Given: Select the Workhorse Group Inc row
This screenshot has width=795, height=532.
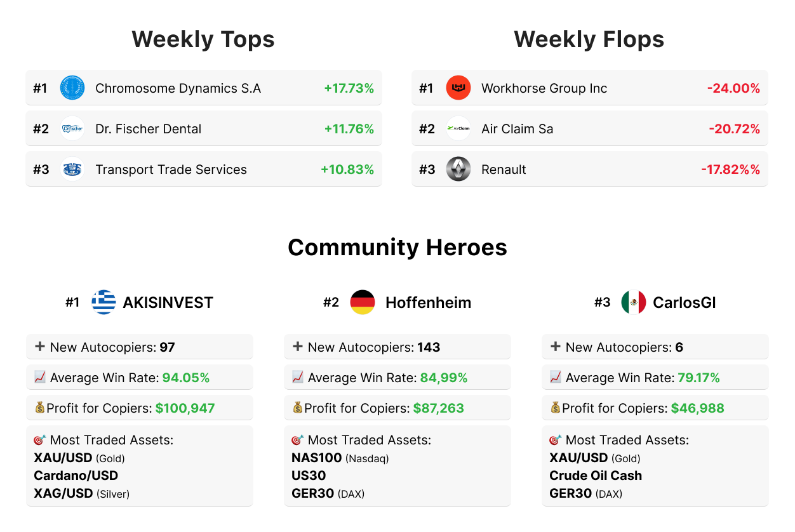Looking at the screenshot, I should [589, 88].
